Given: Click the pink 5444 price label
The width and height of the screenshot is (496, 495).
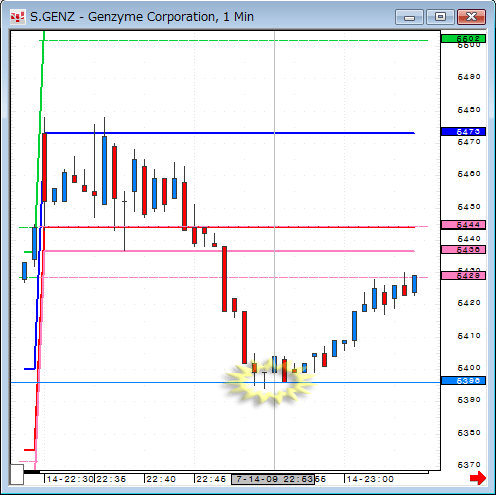Looking at the screenshot, I should [463, 225].
